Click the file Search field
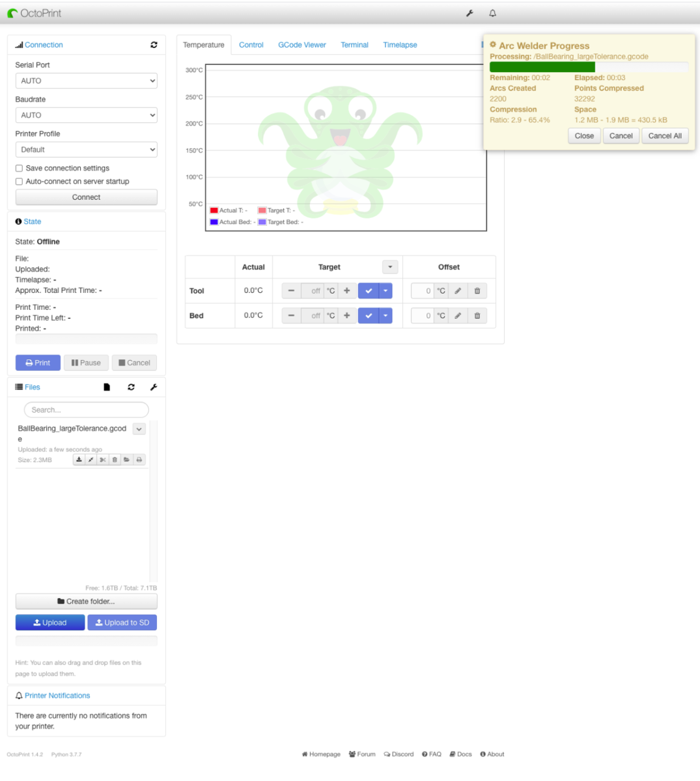The height and width of the screenshot is (781, 700). 87,410
